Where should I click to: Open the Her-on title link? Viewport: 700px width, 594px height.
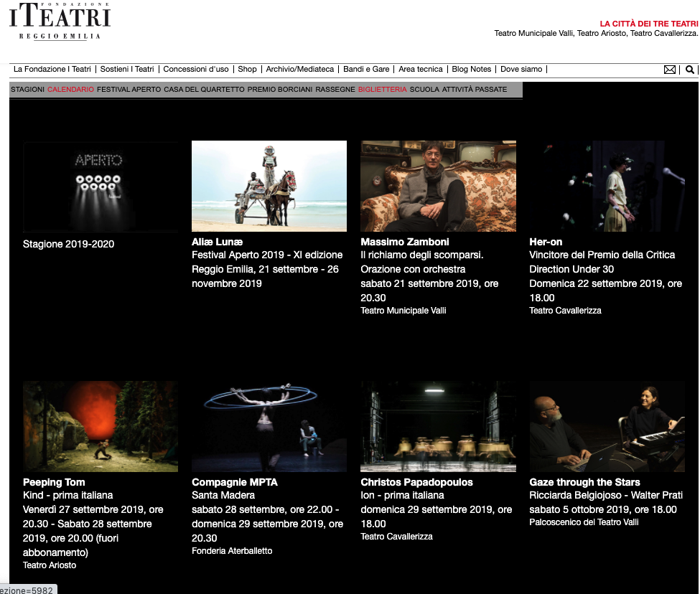coord(546,242)
